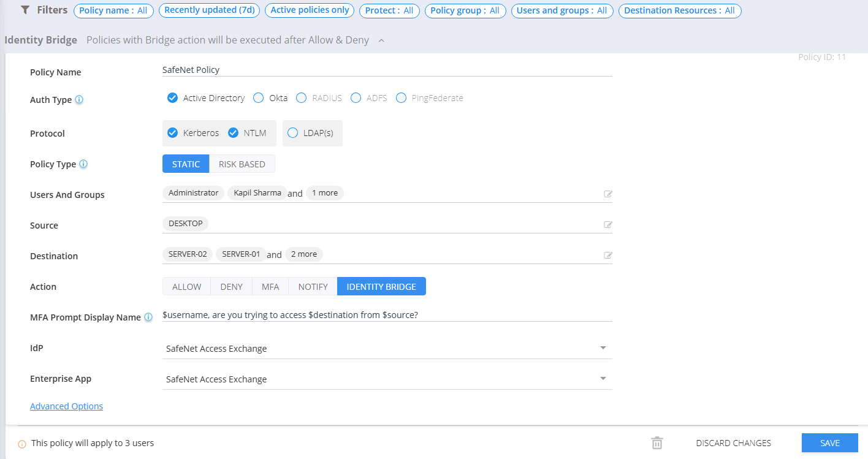Select the Okta auth type
Screen dimensions: 868x459
click(259, 98)
